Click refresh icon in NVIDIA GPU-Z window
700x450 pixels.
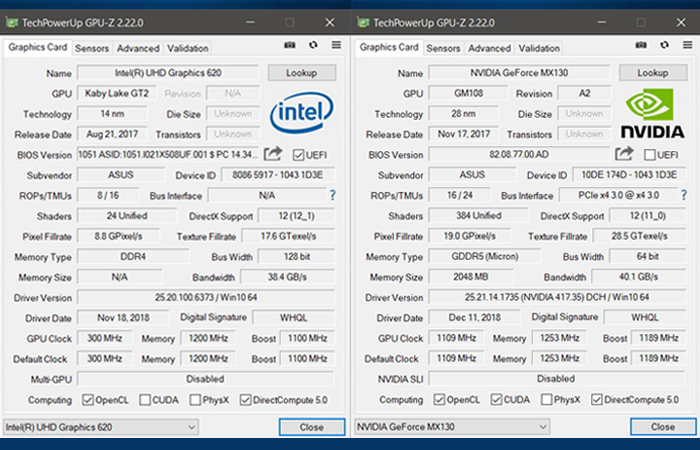coord(665,45)
